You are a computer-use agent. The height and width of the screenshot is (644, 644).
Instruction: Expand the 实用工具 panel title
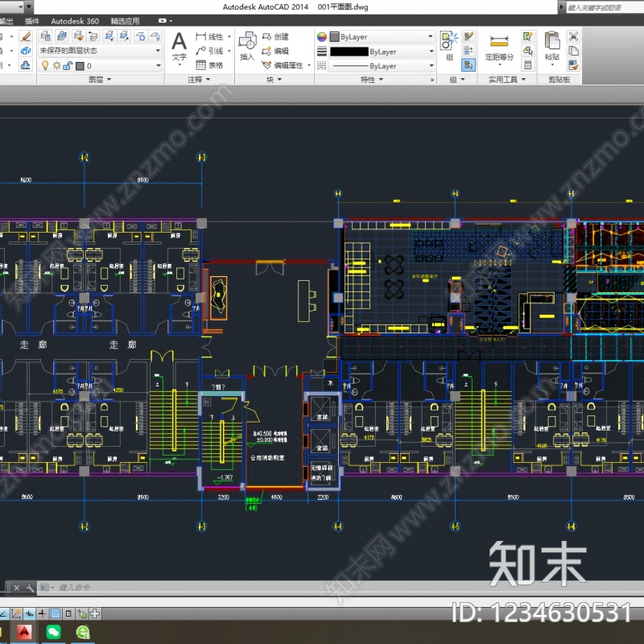point(507,79)
